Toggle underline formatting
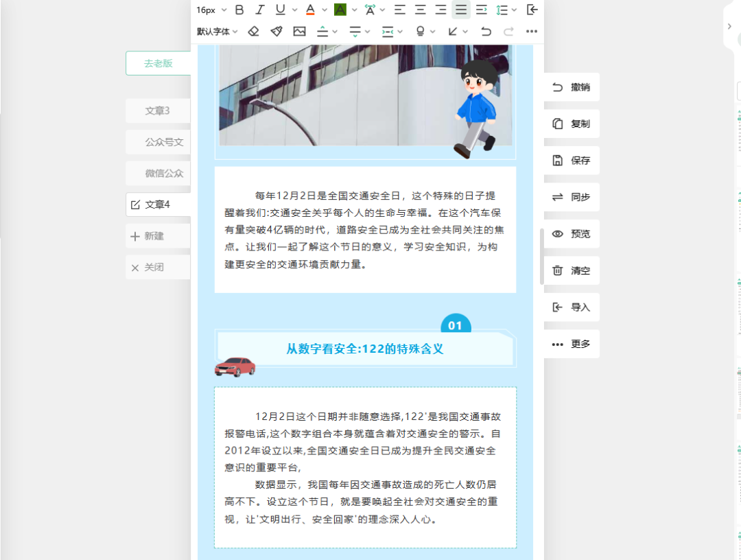The height and width of the screenshot is (560, 741). pos(280,10)
